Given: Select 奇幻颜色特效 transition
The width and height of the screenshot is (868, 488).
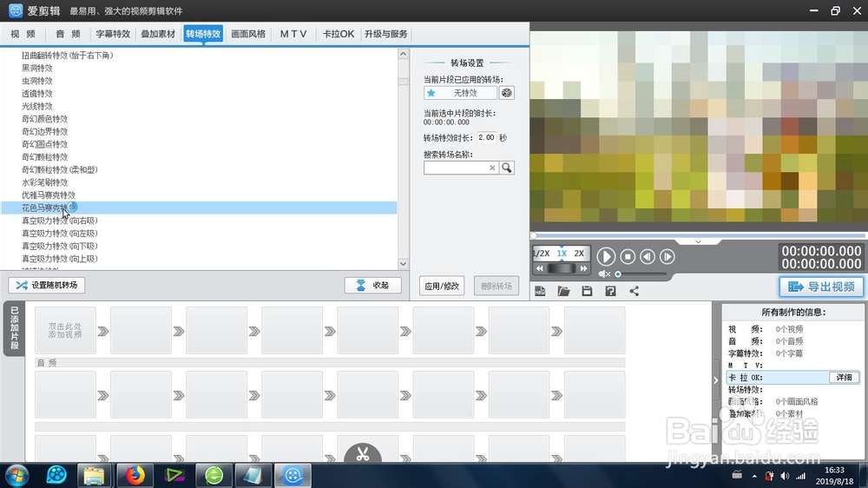Looking at the screenshot, I should click(44, 119).
